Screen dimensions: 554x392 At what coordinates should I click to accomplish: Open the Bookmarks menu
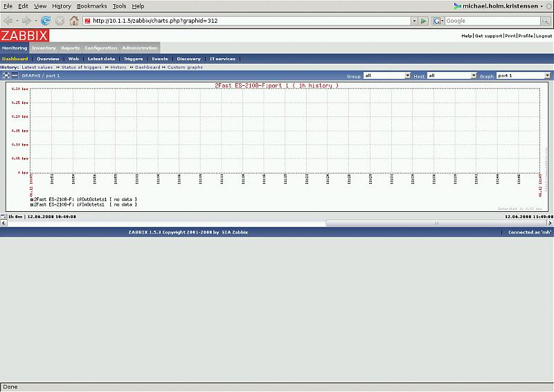click(92, 6)
